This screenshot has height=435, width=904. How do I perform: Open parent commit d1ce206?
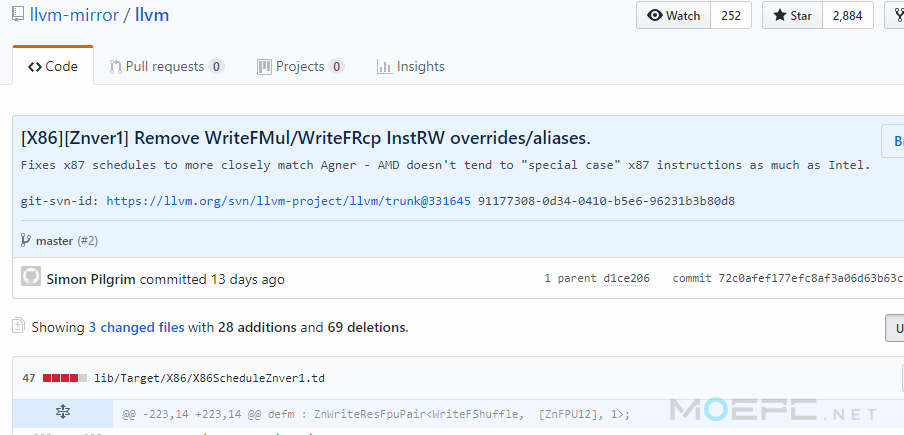point(627,278)
